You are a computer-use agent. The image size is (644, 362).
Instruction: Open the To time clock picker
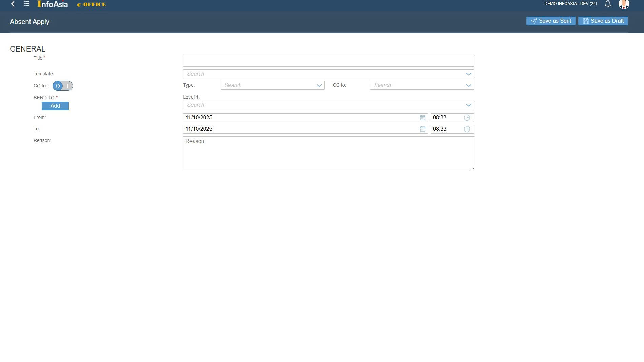pos(467,129)
